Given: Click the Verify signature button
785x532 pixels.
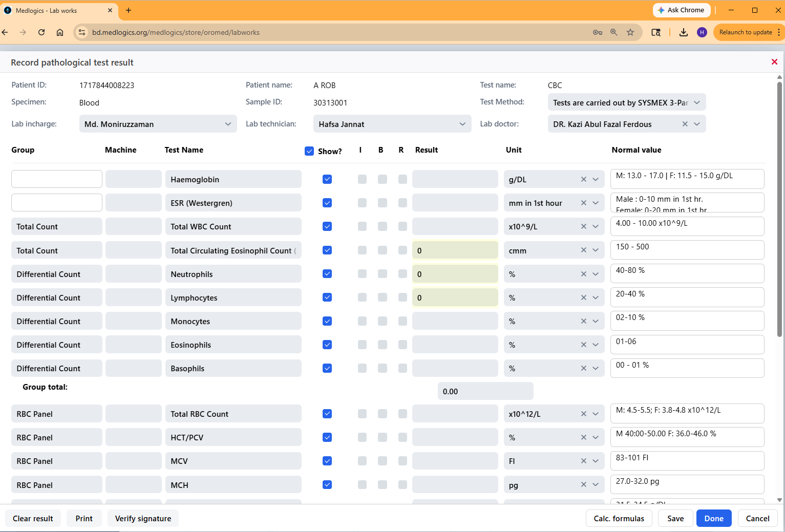Looking at the screenshot, I should [x=143, y=518].
